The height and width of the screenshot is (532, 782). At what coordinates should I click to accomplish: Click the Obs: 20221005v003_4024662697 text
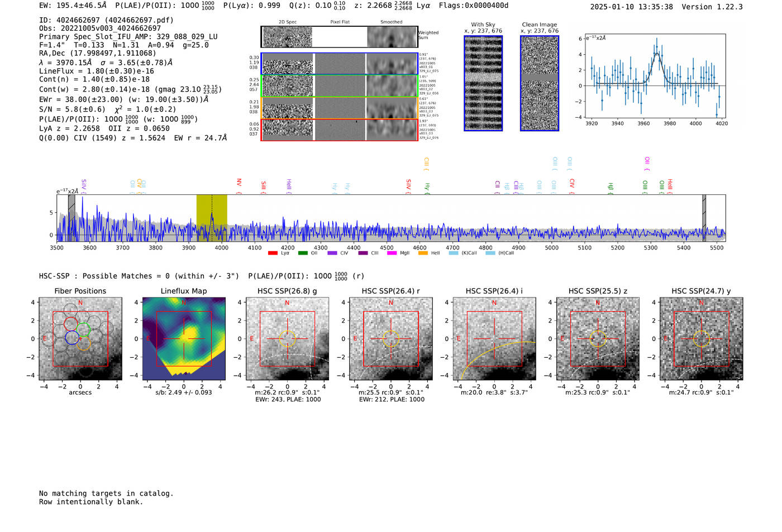coord(100,28)
